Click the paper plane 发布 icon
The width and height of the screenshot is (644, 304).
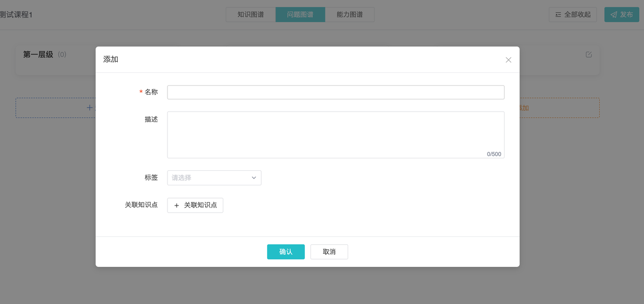point(614,15)
